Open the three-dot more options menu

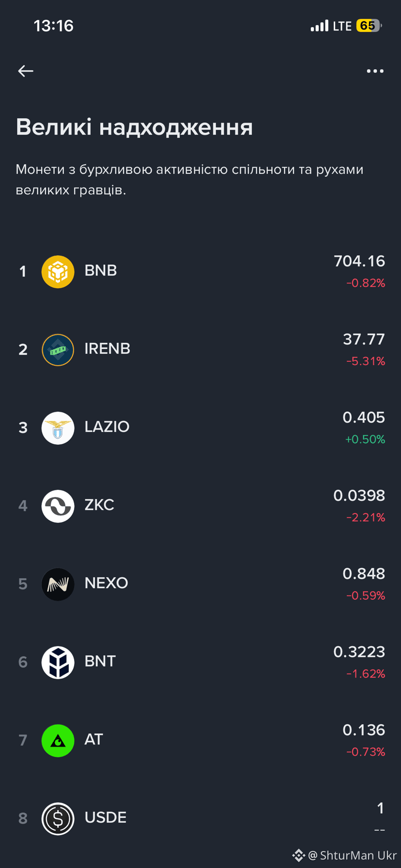[x=375, y=71]
